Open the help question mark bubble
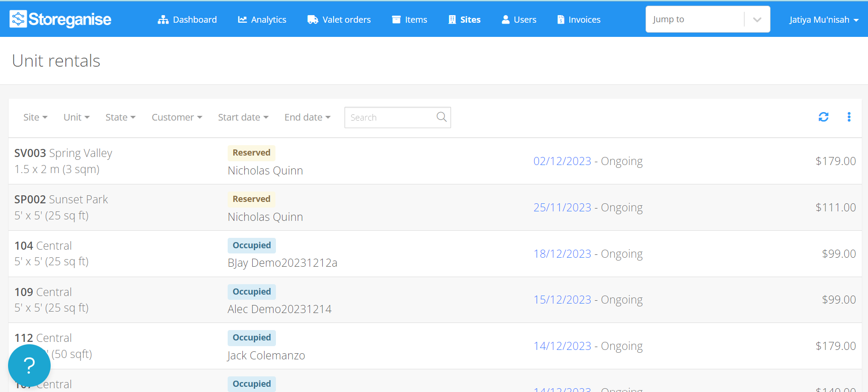 (x=29, y=365)
